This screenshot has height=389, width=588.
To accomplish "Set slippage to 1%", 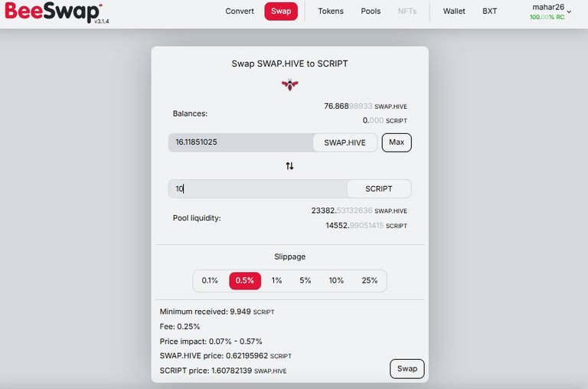I will [x=276, y=280].
